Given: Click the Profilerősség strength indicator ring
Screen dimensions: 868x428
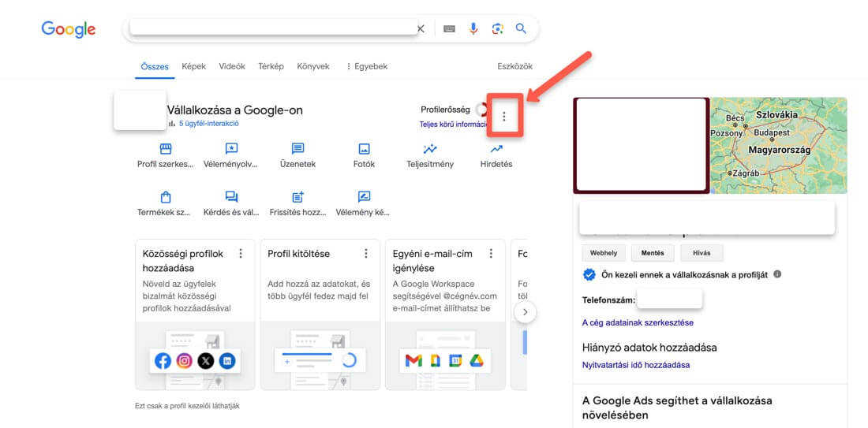Looking at the screenshot, I should (481, 110).
